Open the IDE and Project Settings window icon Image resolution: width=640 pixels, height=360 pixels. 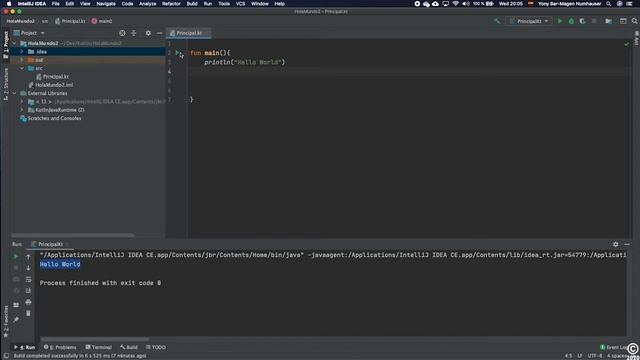click(x=623, y=21)
